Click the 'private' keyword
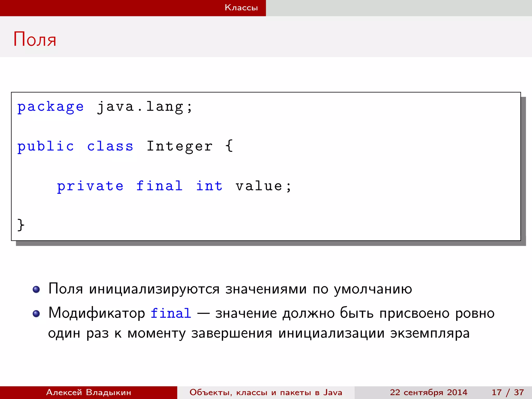 [x=90, y=187]
